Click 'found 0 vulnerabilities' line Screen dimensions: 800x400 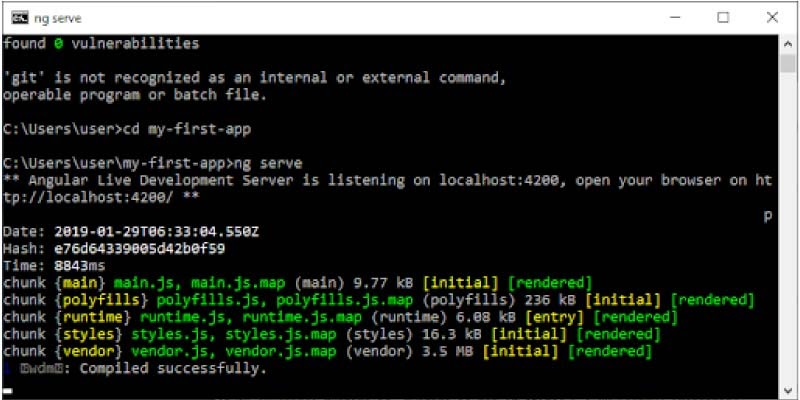[x=101, y=44]
